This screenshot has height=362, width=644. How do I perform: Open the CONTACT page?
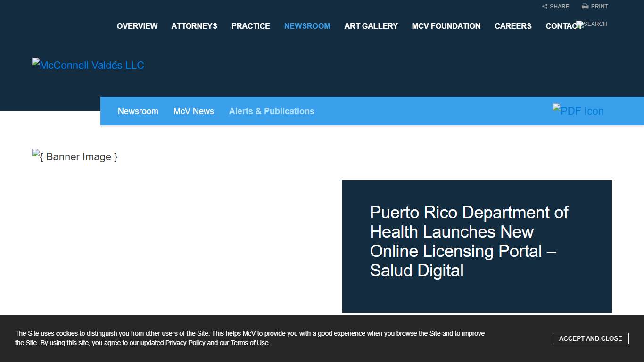[x=564, y=26]
